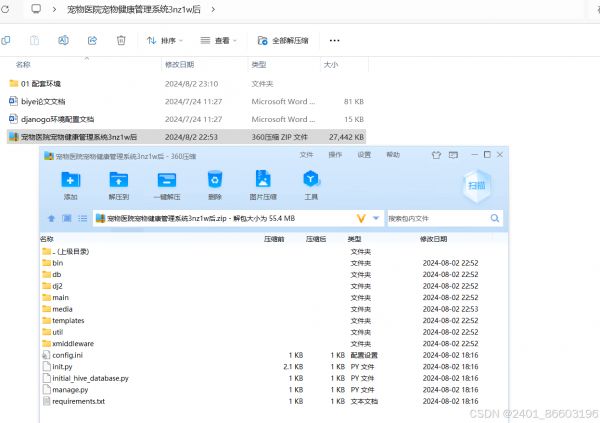The width and height of the screenshot is (600, 423).
Task: Open the View (查看) dropdown in Explorer
Action: pos(218,40)
